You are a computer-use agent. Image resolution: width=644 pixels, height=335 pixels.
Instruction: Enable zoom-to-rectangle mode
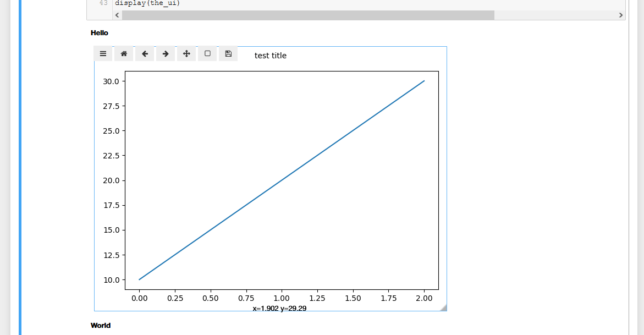(x=207, y=53)
